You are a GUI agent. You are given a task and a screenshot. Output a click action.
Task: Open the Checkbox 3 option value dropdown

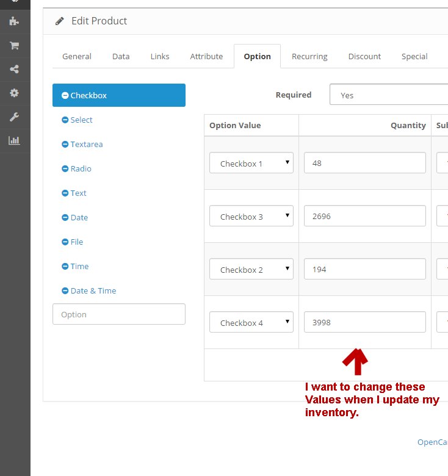pyautogui.click(x=251, y=216)
